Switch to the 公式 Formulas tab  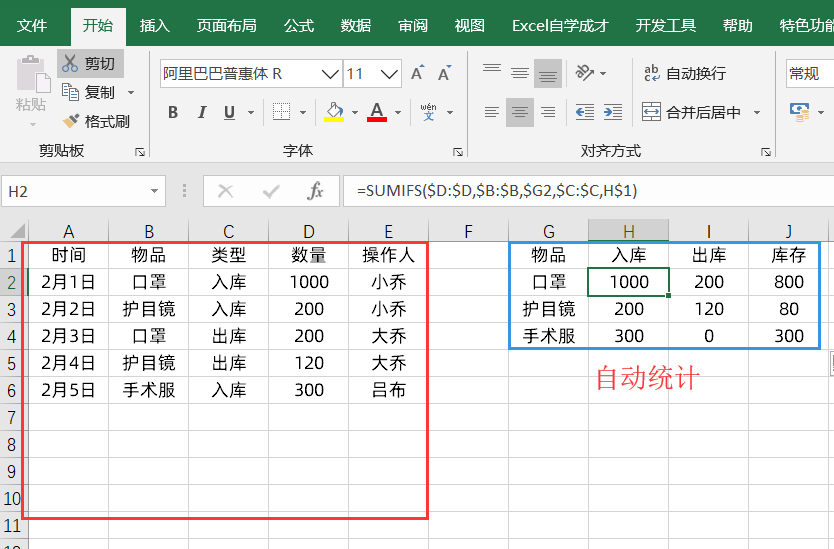[x=298, y=26]
